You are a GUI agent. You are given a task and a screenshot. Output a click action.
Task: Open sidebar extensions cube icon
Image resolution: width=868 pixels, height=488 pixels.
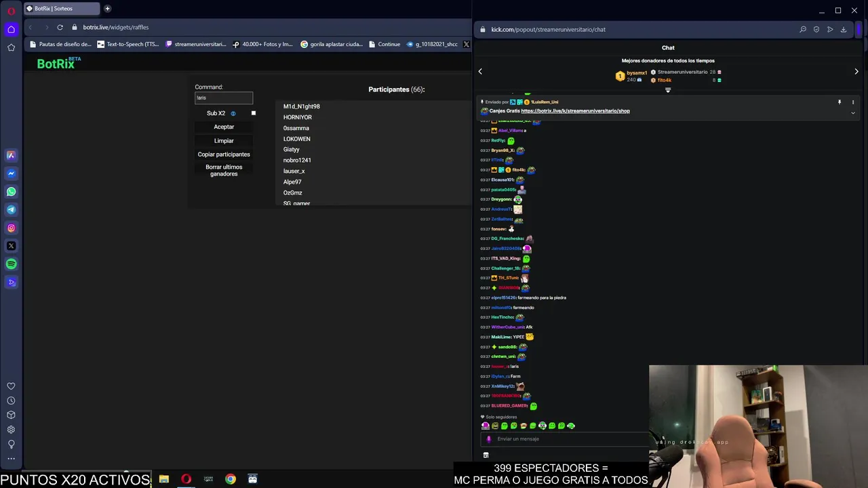pos(11,415)
